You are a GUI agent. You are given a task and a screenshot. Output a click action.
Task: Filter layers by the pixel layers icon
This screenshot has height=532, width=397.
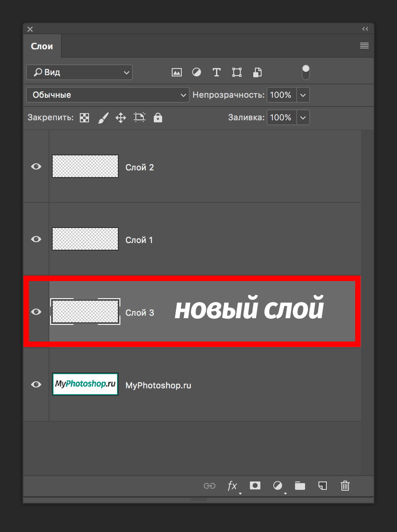pyautogui.click(x=176, y=72)
